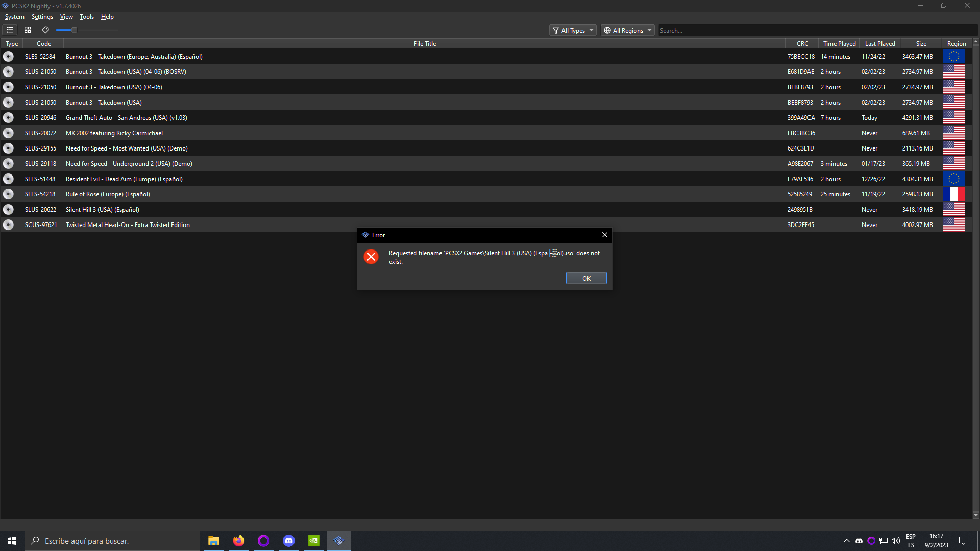Open the Tools menu
The image size is (980, 551).
pyautogui.click(x=86, y=16)
